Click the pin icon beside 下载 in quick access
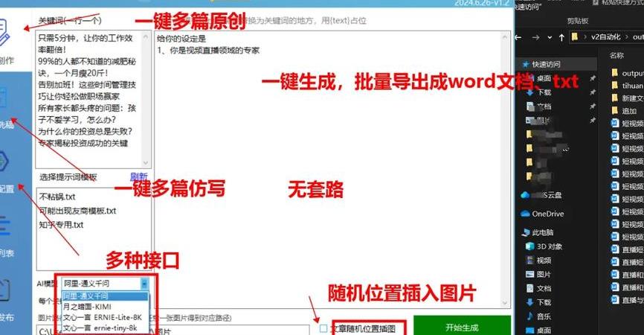 tap(593, 92)
